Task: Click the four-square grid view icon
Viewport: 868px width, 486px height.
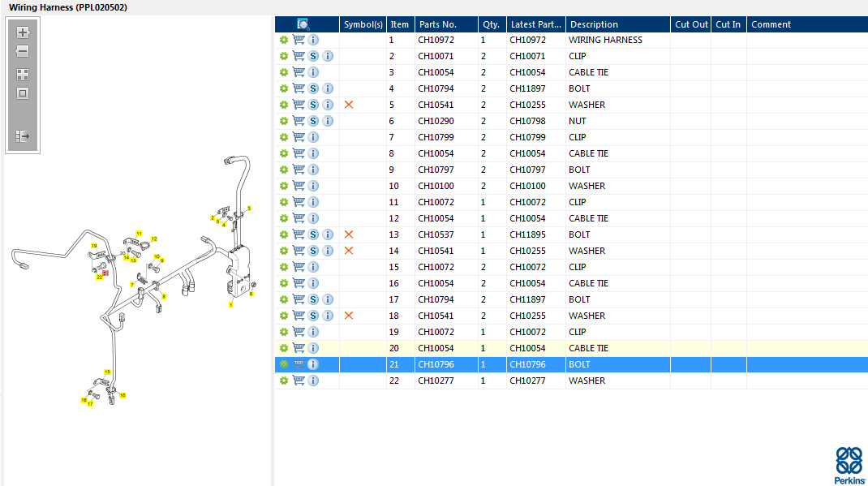Action: [x=23, y=74]
